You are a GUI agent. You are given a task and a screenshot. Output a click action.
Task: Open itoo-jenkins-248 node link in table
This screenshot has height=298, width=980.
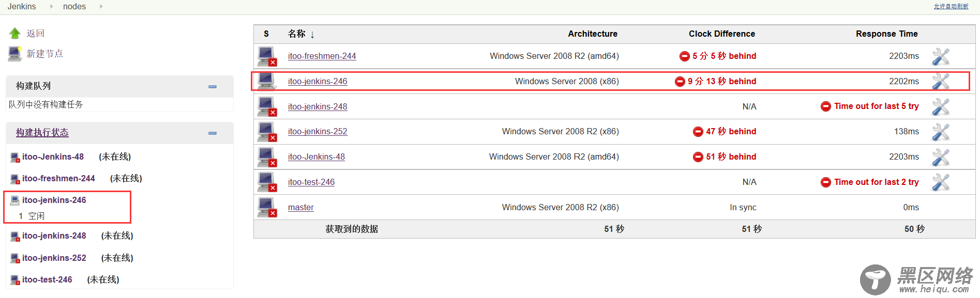pyautogui.click(x=318, y=106)
